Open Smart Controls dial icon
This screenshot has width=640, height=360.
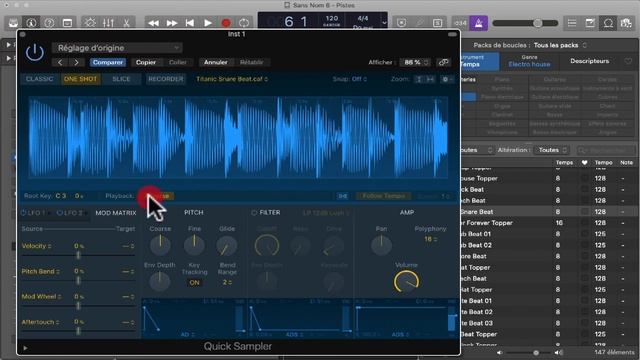pos(90,23)
